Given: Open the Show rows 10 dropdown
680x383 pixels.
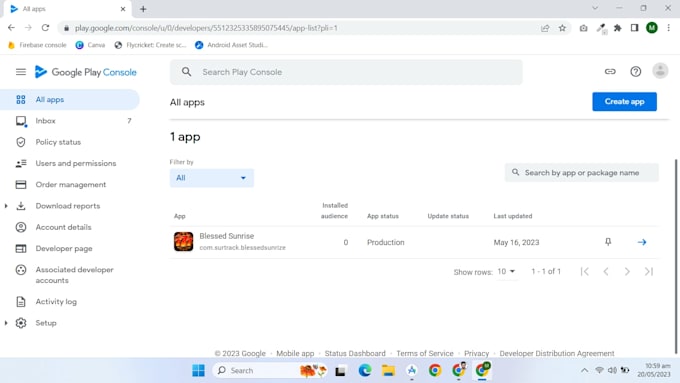Looking at the screenshot, I should 506,272.
